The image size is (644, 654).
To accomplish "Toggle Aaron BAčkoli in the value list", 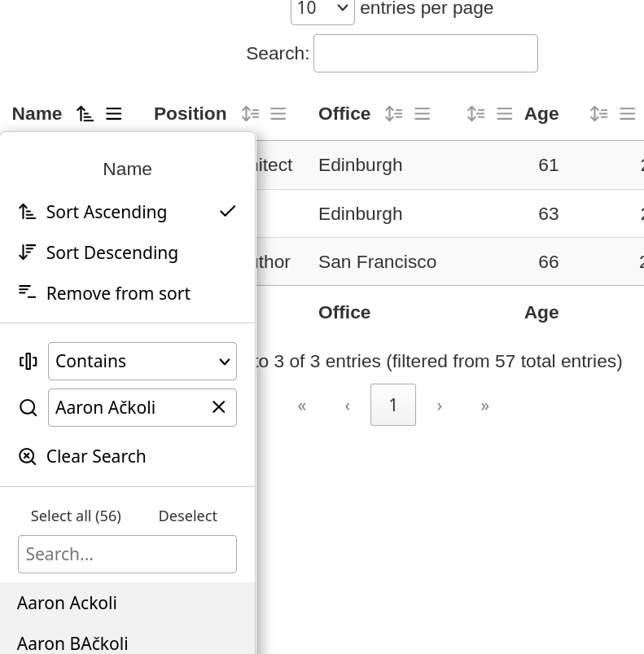I will coord(72,643).
